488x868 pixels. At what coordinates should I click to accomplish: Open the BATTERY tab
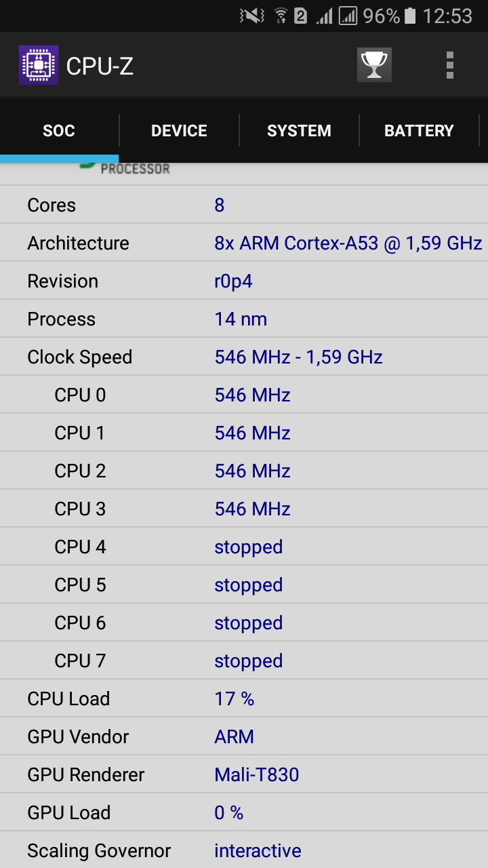click(x=419, y=131)
